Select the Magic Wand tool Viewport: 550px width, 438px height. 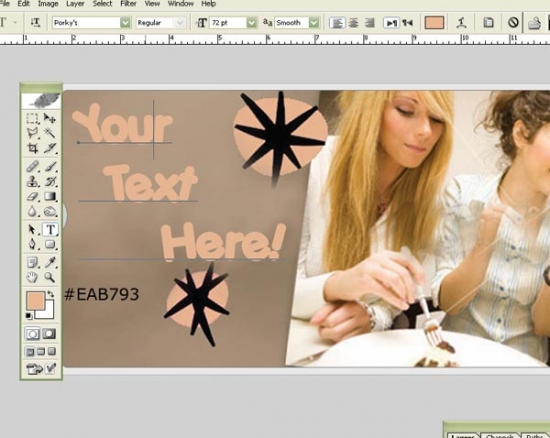point(50,133)
